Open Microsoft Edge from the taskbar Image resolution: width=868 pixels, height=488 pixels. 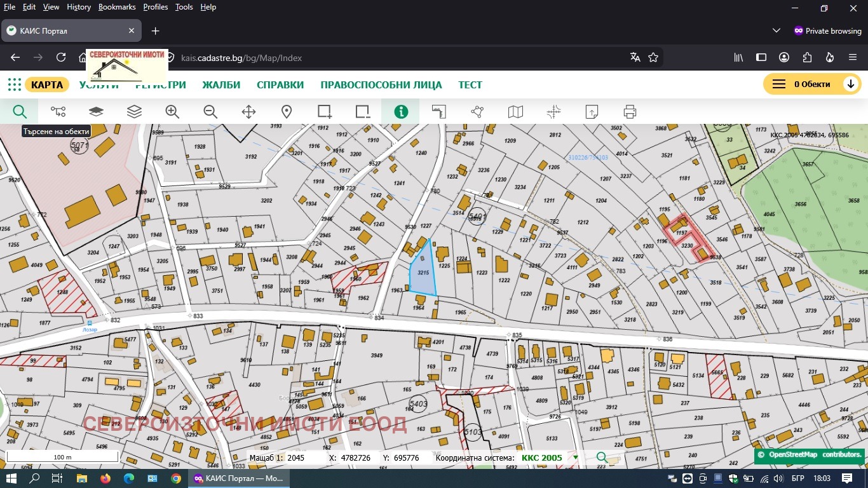(x=129, y=478)
